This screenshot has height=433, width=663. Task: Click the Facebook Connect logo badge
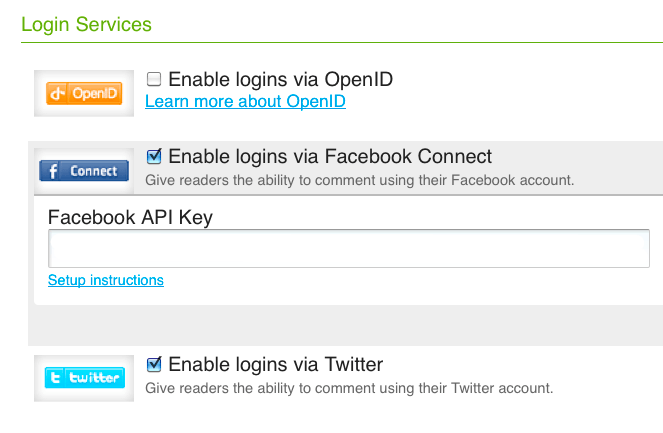[x=84, y=171]
